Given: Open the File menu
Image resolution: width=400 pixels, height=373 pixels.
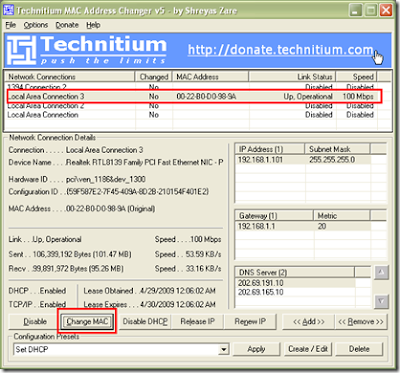Looking at the screenshot, I should [11, 25].
